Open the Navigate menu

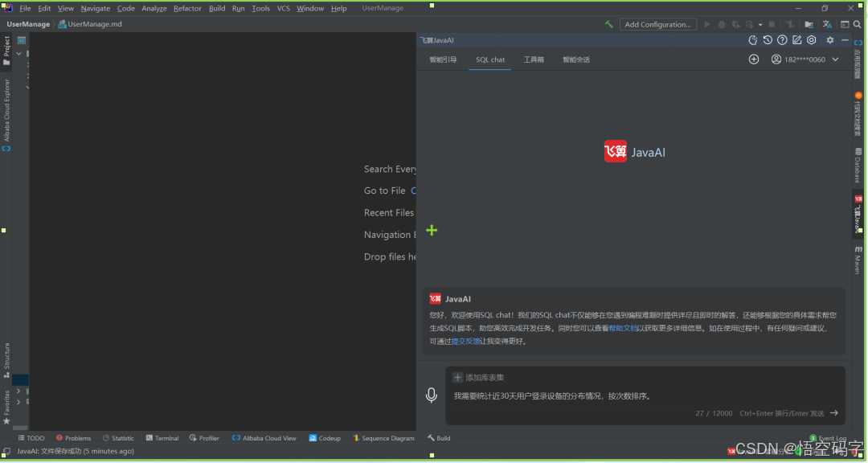pos(95,8)
